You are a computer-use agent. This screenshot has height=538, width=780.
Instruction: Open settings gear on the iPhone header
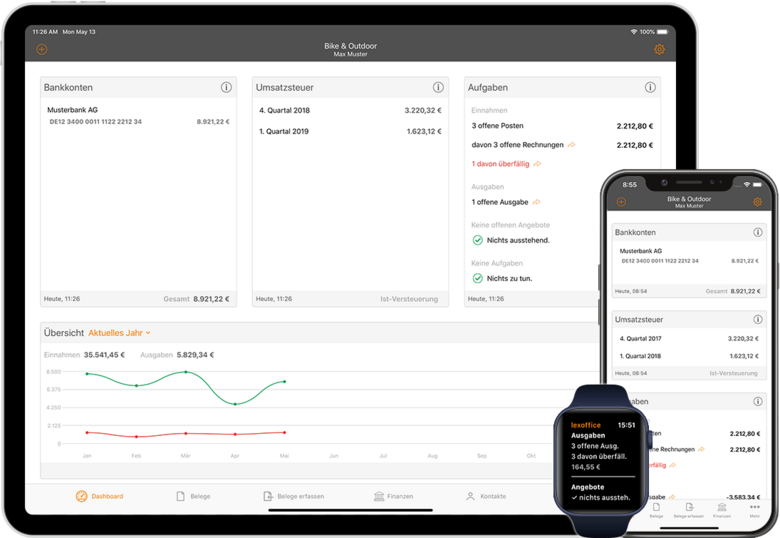(x=757, y=202)
